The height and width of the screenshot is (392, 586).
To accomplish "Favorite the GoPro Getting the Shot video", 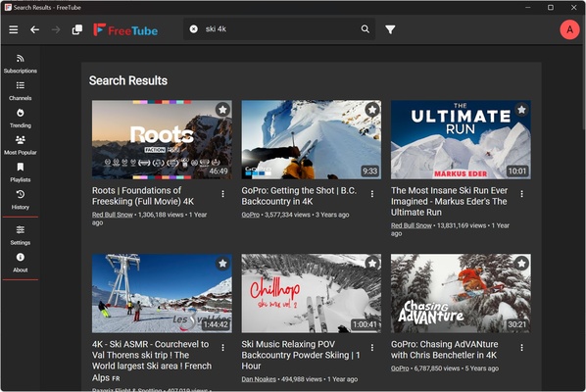I will tap(372, 110).
